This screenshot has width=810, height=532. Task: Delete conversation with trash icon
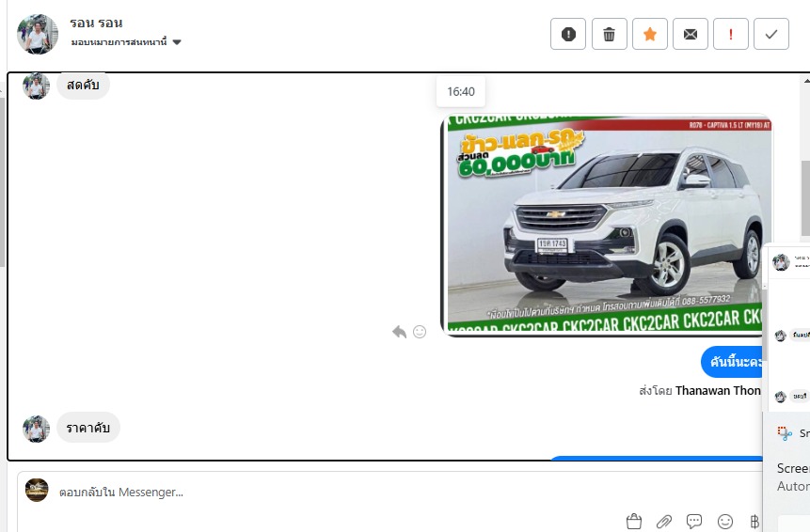pyautogui.click(x=609, y=34)
